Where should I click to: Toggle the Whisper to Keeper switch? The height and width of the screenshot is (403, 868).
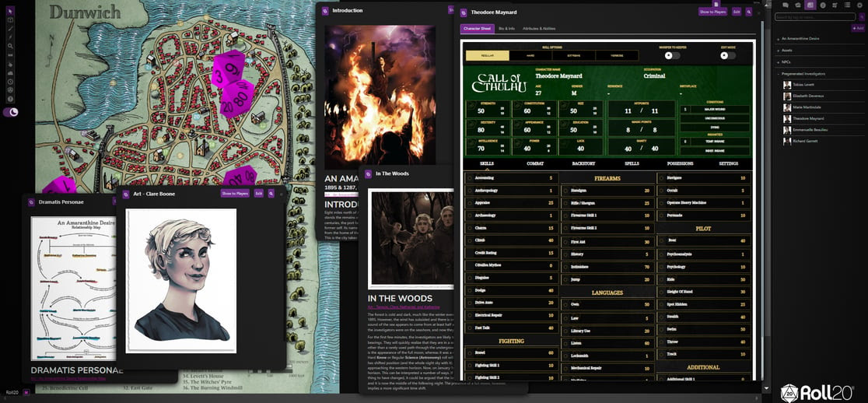click(668, 55)
